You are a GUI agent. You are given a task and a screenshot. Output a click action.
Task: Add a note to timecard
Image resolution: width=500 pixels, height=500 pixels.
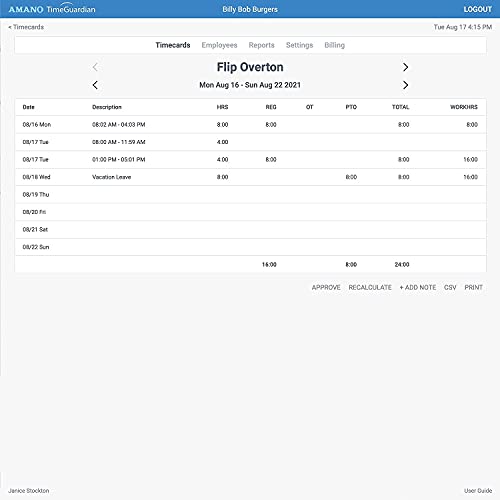click(418, 287)
